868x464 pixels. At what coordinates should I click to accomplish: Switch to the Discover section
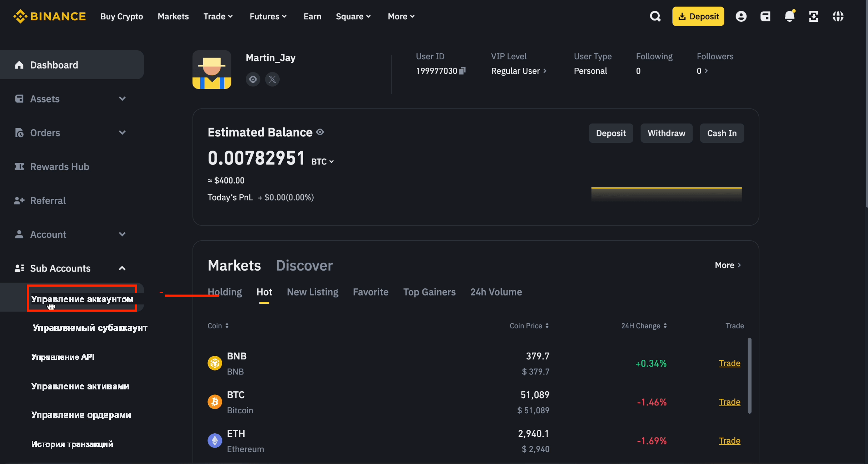click(304, 266)
